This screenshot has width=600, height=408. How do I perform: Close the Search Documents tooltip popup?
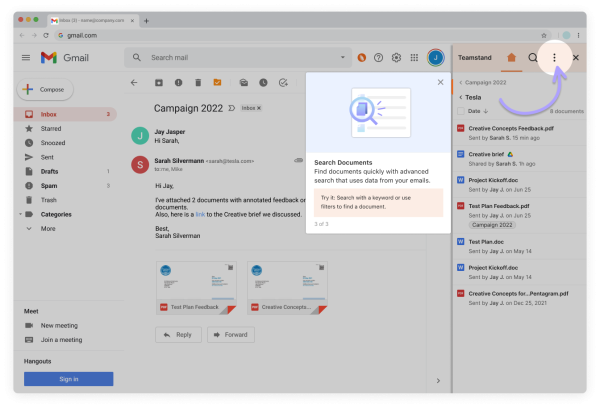click(440, 82)
